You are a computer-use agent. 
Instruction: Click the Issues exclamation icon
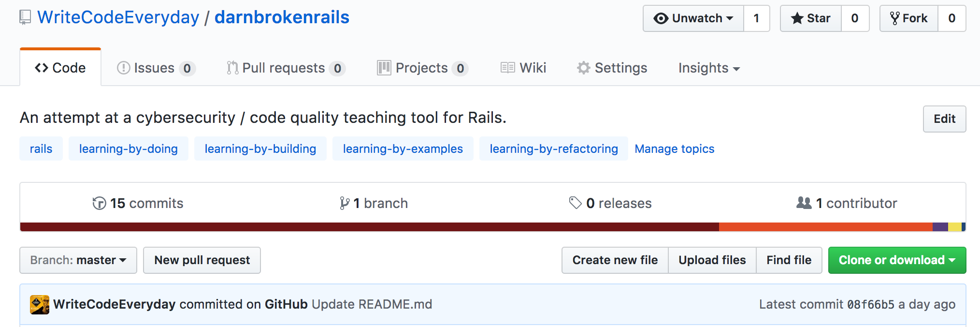(x=124, y=68)
